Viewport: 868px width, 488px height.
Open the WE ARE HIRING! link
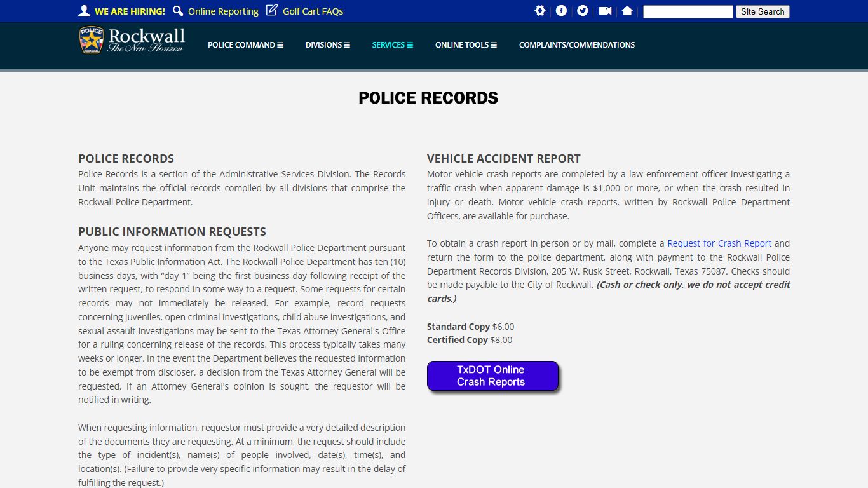coord(130,11)
